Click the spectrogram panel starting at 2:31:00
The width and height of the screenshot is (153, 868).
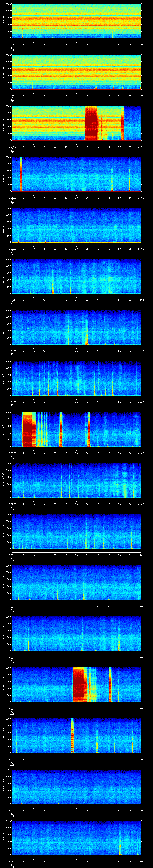pyautogui.click(x=77, y=481)
